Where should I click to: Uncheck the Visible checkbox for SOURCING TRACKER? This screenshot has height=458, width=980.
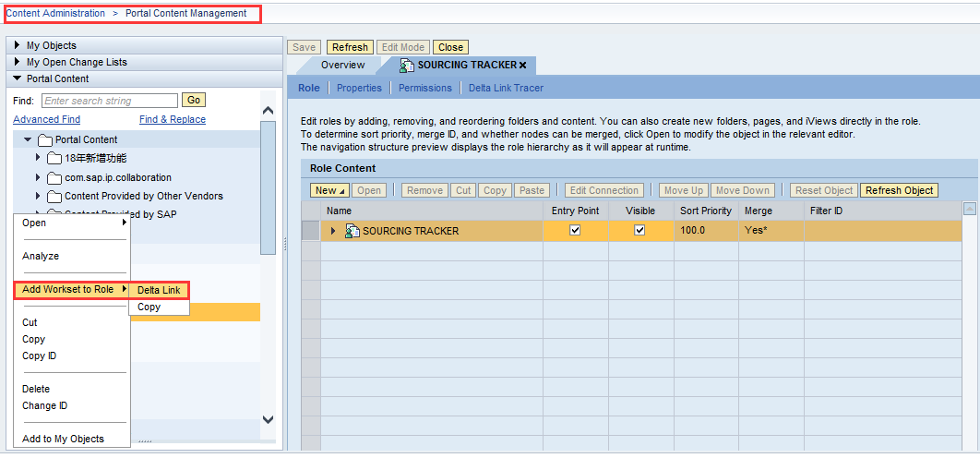(639, 230)
